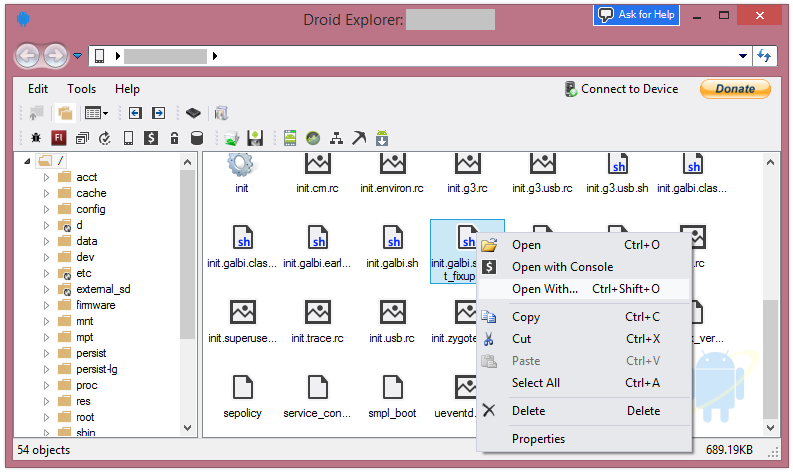Click the Android floppy-disk save icon
The height and width of the screenshot is (473, 793).
coord(255,138)
